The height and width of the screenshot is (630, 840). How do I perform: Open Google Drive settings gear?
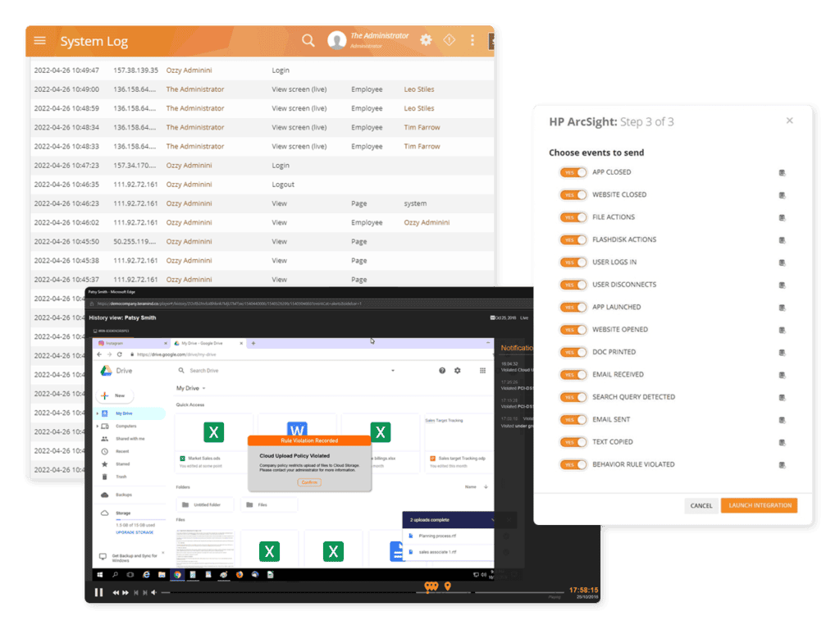click(458, 371)
